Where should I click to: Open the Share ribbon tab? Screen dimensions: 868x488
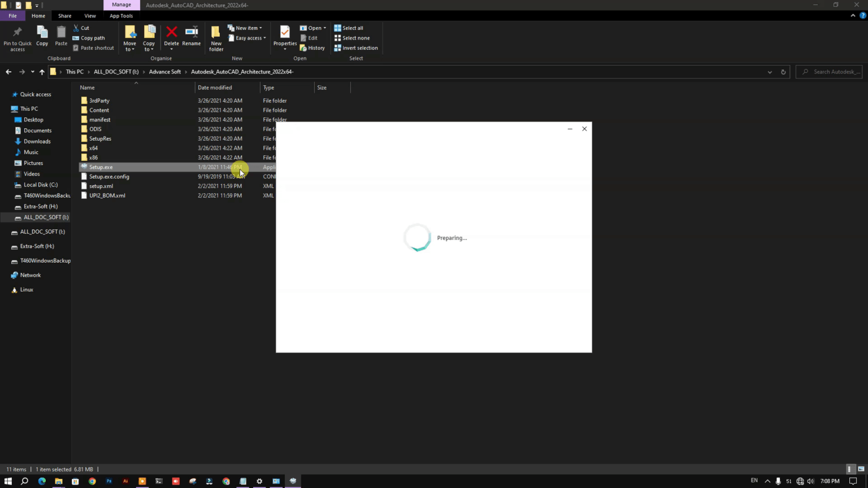(64, 15)
